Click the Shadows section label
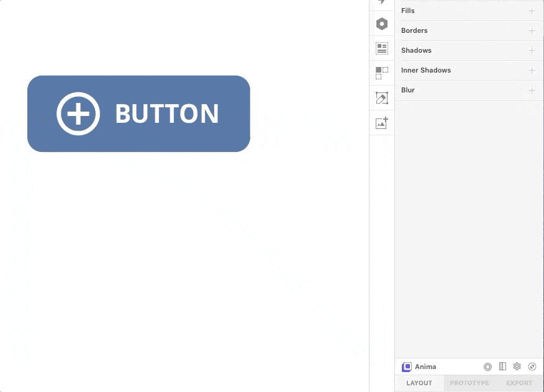This screenshot has height=392, width=544. [416, 50]
